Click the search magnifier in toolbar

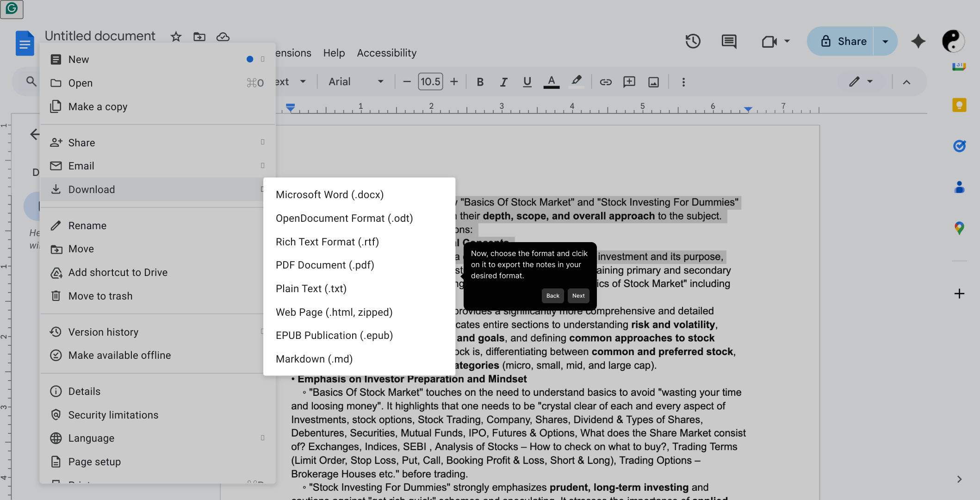tap(31, 81)
